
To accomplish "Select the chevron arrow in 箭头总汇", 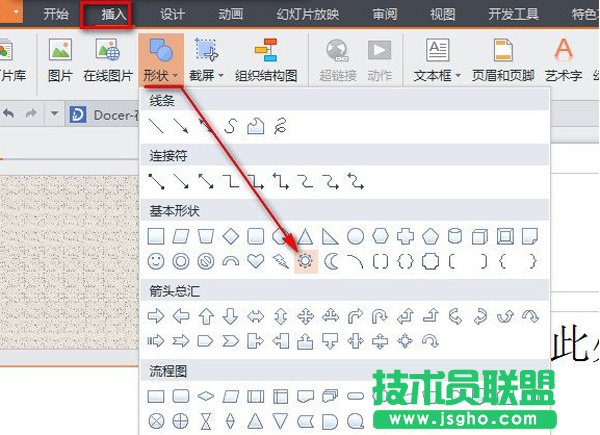I will (x=231, y=341).
